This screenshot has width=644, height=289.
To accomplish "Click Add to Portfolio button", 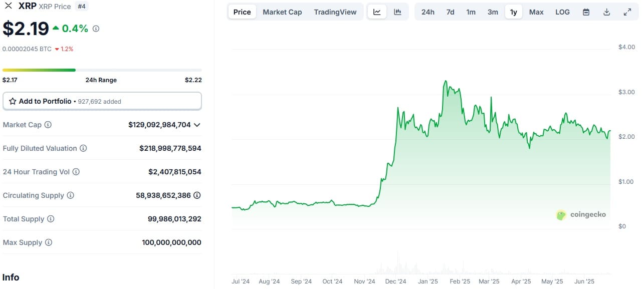I will tap(102, 101).
